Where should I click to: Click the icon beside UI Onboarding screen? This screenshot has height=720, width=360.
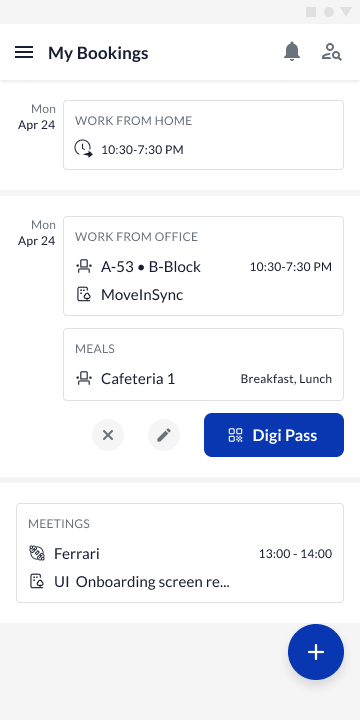click(x=37, y=581)
